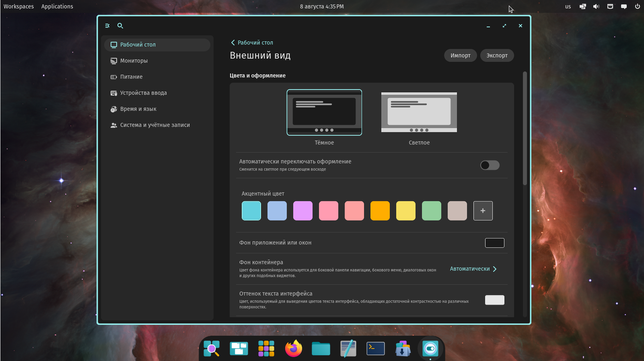Screen dimensions: 644x361
Task: Click the monitor icon beside Рабочий стол
Action: click(114, 45)
